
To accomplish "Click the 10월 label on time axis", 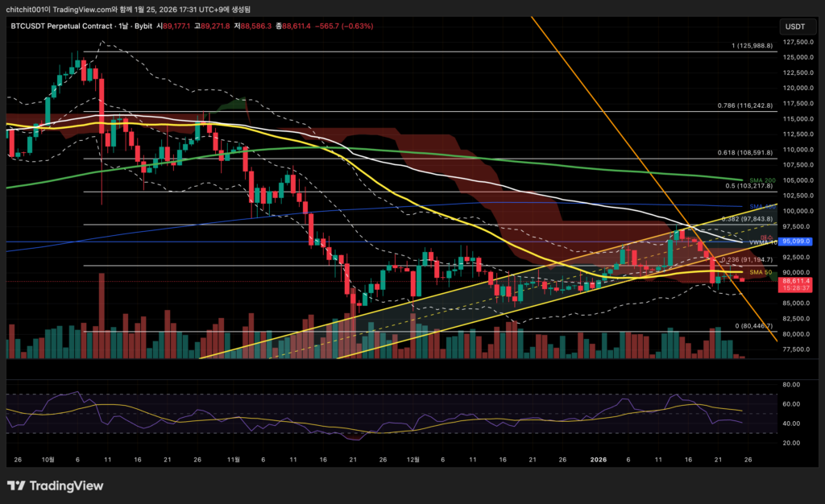I will (x=48, y=459).
